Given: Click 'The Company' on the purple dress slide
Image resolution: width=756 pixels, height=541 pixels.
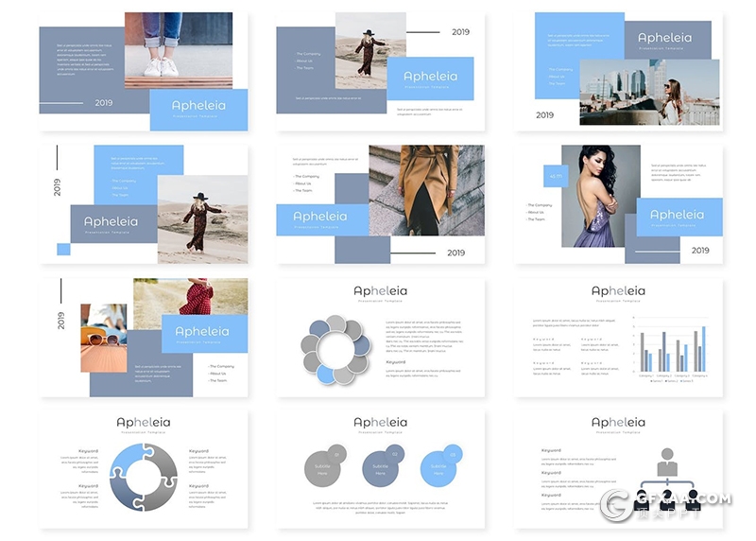Looking at the screenshot, I should (x=541, y=205).
